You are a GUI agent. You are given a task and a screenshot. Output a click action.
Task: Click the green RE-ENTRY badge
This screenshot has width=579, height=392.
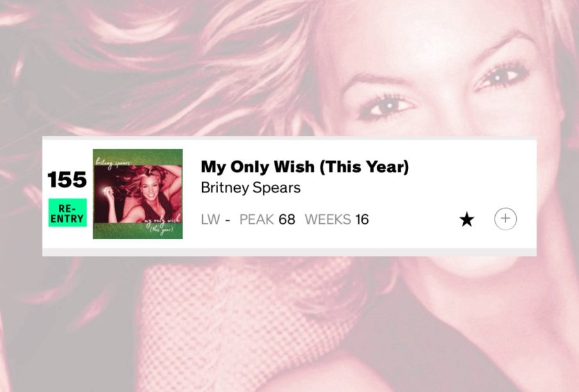tap(68, 212)
